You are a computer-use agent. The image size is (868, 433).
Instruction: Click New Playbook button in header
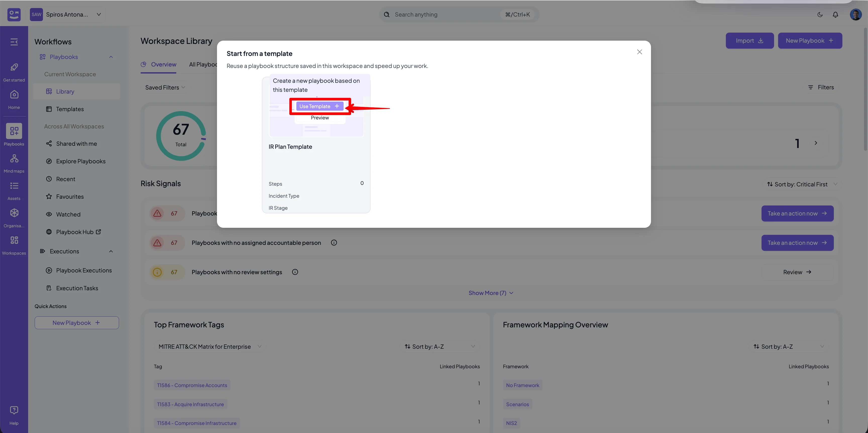pyautogui.click(x=810, y=41)
